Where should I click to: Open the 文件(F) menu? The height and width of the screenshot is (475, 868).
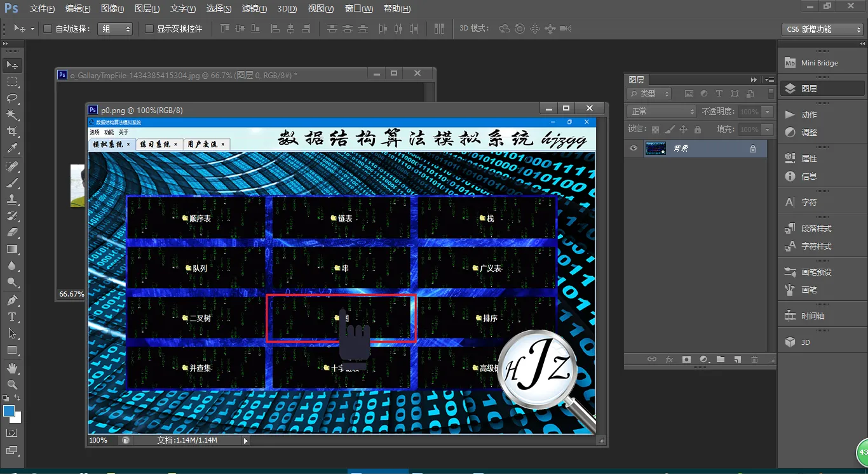(x=43, y=9)
